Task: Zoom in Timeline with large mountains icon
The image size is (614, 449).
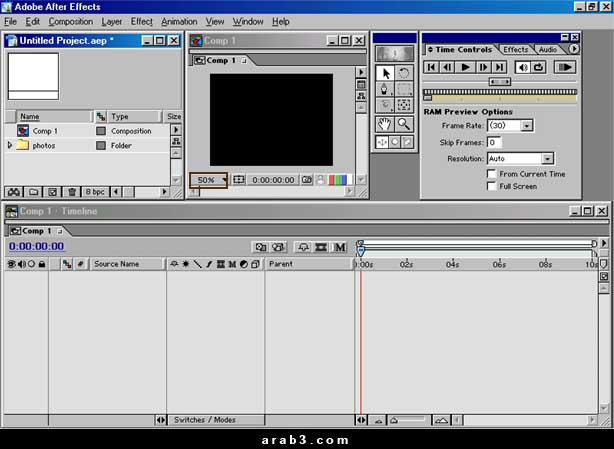Action: 441,420
